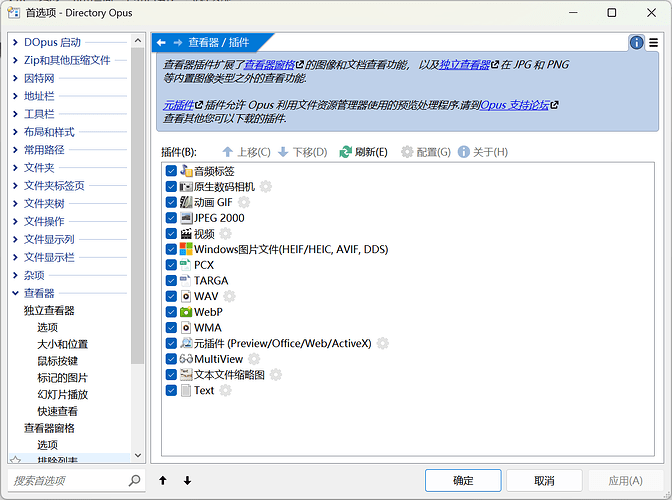Click the search magnifier icon
The image size is (672, 500).
point(135,481)
